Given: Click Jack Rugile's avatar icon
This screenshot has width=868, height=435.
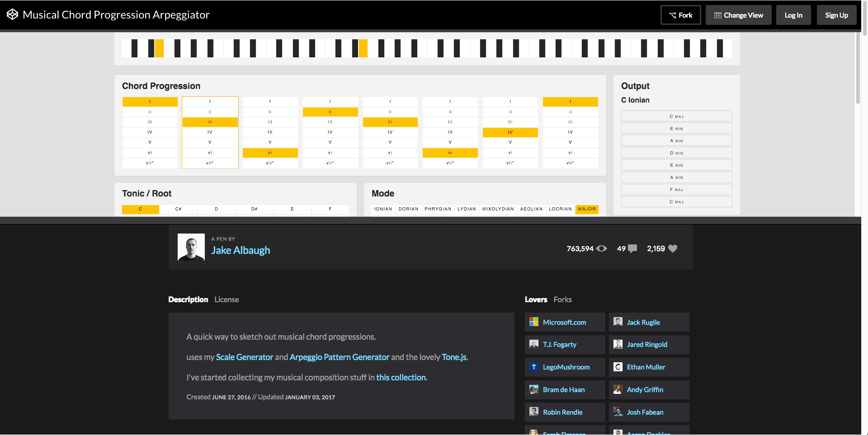Looking at the screenshot, I should (618, 322).
